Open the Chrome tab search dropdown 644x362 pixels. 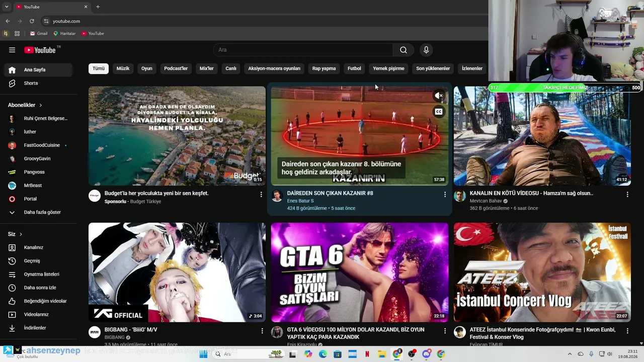coord(7,7)
